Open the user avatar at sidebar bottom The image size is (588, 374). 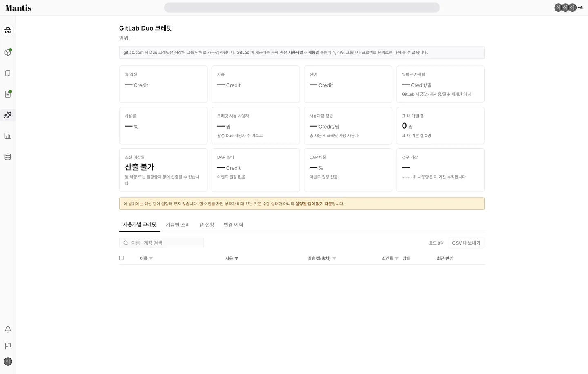point(8,362)
